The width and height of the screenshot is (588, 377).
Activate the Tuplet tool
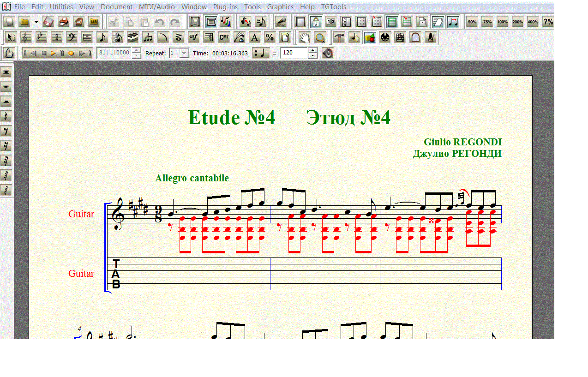pyautogui.click(x=148, y=37)
